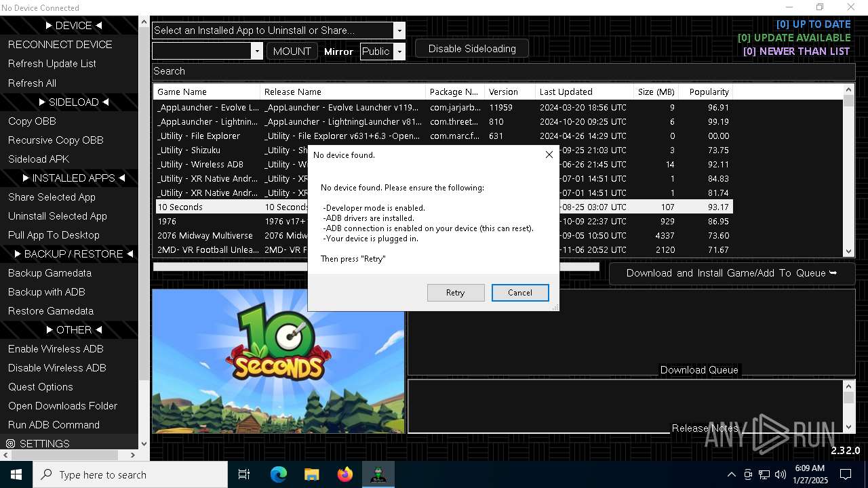Select the _AppLauncher - Evolve Launcher row
The height and width of the screenshot is (488, 868).
point(443,107)
